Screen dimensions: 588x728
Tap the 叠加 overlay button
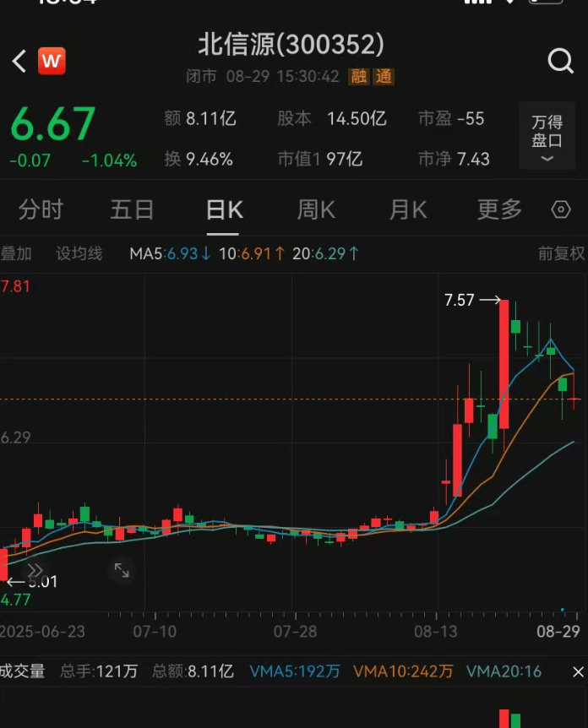tap(16, 253)
